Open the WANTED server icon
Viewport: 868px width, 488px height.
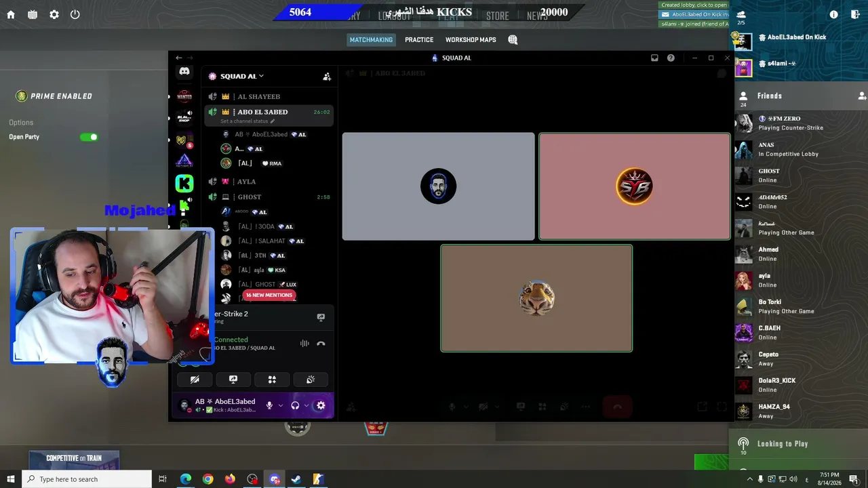tap(184, 96)
